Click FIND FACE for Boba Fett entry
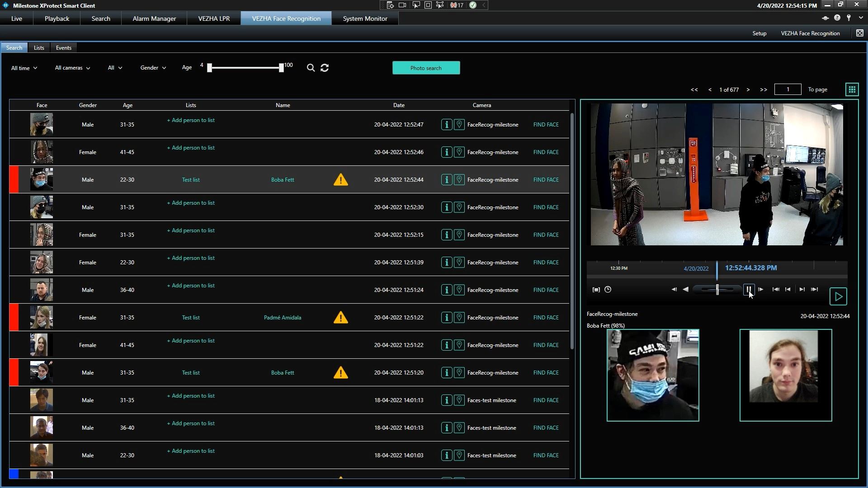 coord(545,179)
